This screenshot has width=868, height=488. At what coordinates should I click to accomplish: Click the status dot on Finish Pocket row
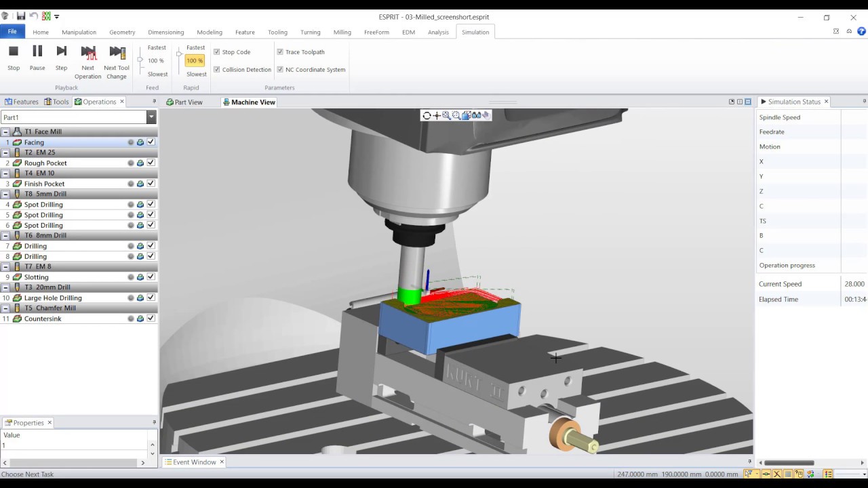[x=131, y=184]
